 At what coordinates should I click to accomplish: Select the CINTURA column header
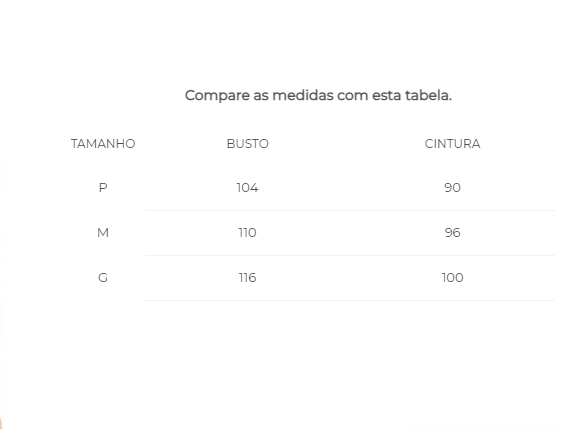click(452, 144)
